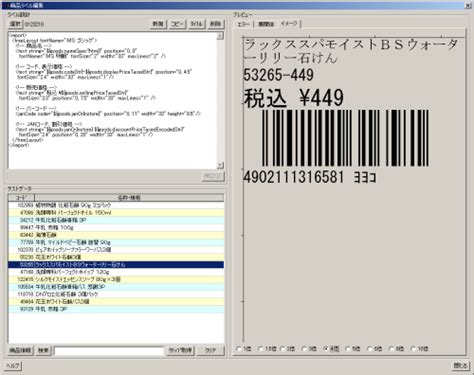
Task: Open the middle preview tab next to エラー
Action: (266, 24)
